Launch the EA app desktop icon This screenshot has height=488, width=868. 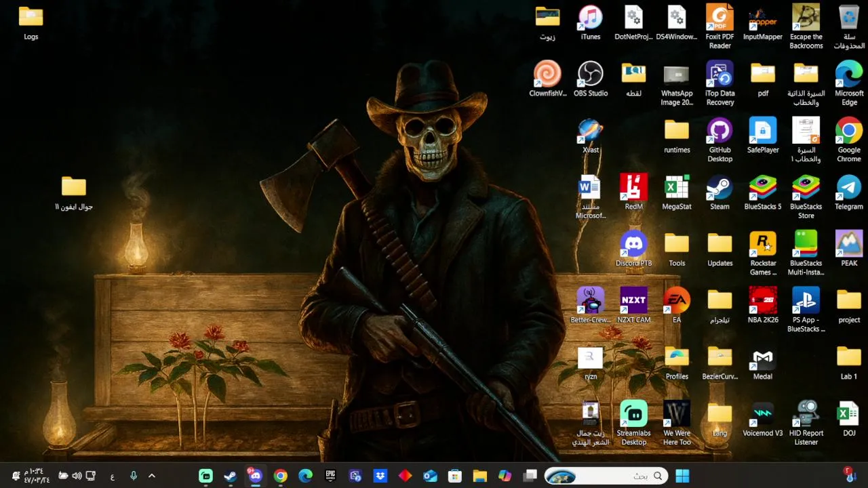tap(676, 306)
